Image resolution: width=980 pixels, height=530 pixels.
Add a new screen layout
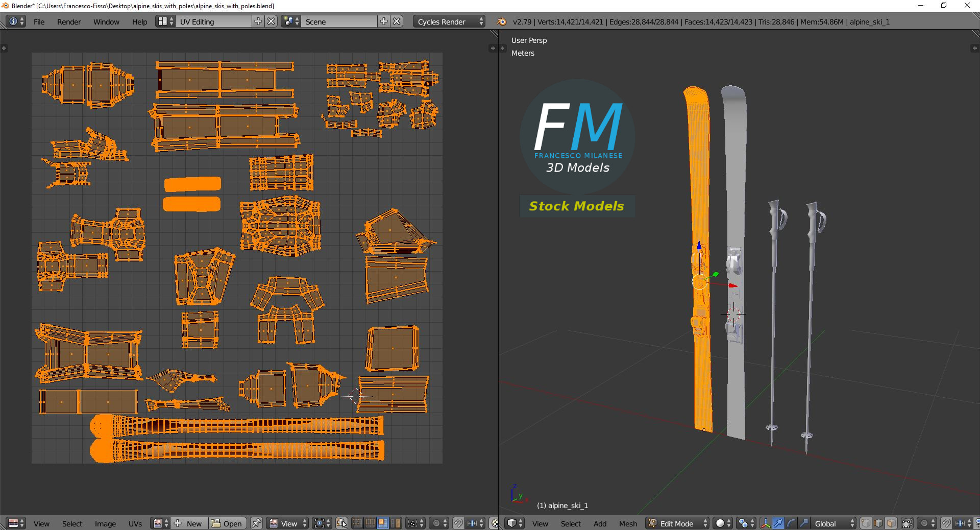point(258,21)
